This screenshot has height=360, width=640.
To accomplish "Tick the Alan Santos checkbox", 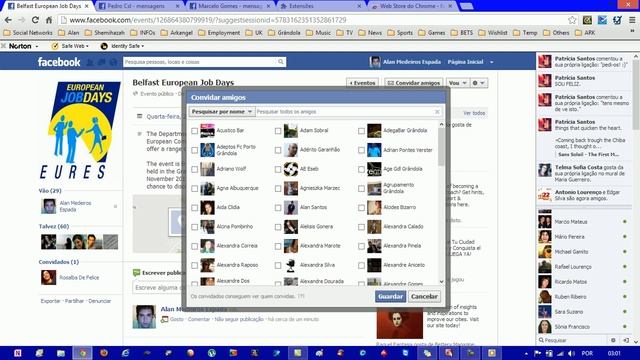I will point(278,208).
